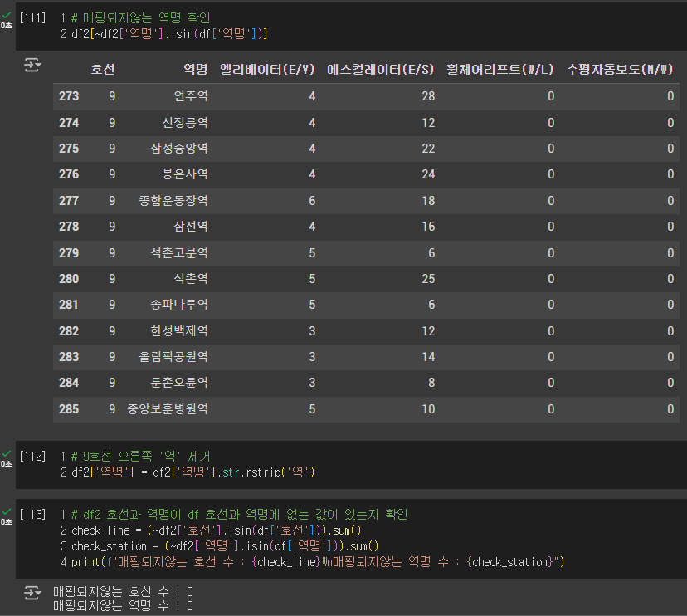Click station name 봉은사역
Screen dimensions: 687x616
(x=185, y=174)
